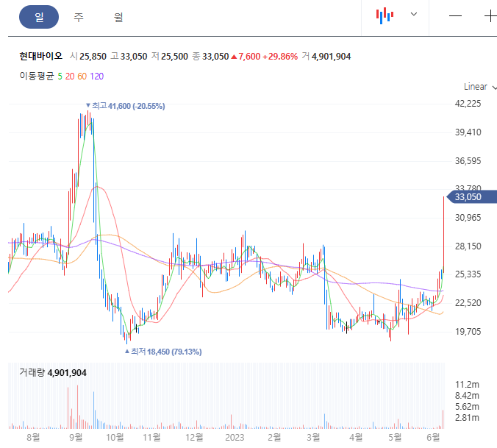Click the 39,410 price axis label
The image size is (497, 448).
click(x=468, y=132)
